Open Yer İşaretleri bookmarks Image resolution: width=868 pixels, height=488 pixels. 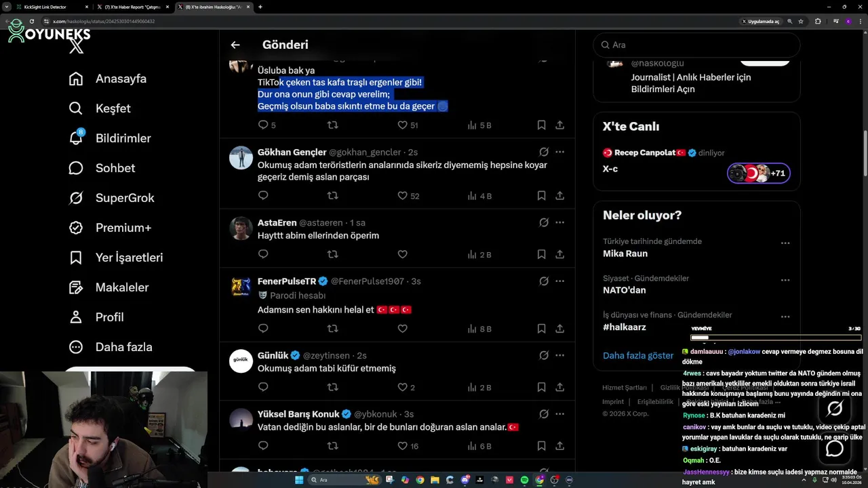(116, 258)
